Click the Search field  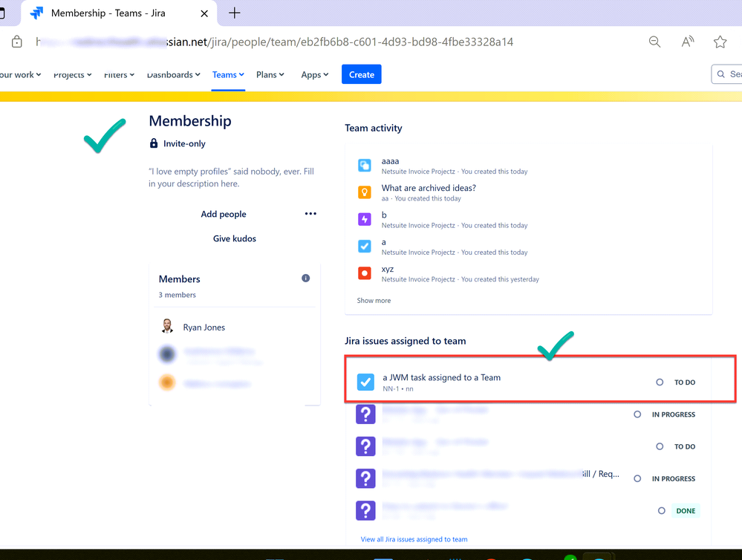pyautogui.click(x=727, y=74)
